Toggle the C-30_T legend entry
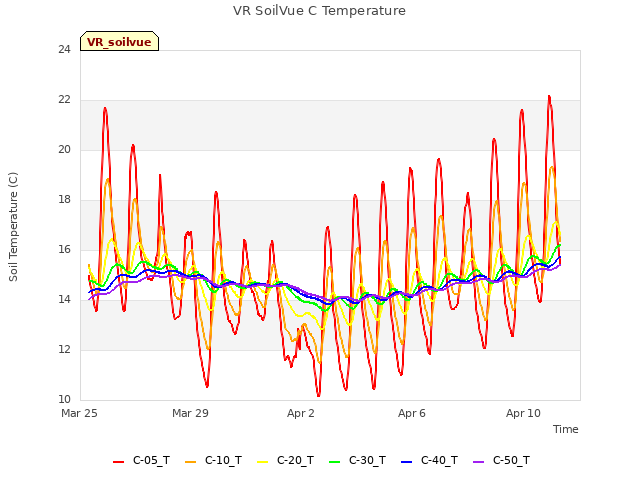Viewport: 640px width, 480px height. coord(357,461)
